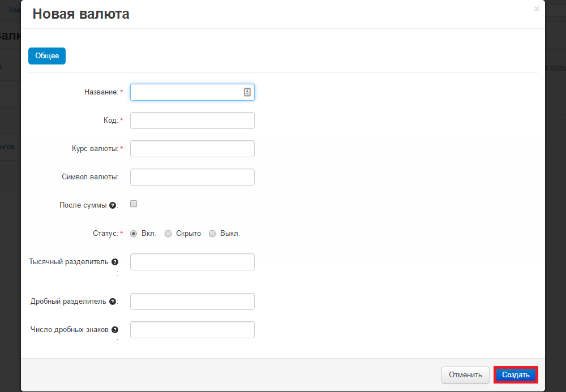Click the Курс валюты input field
The width and height of the screenshot is (566, 392).
192,149
